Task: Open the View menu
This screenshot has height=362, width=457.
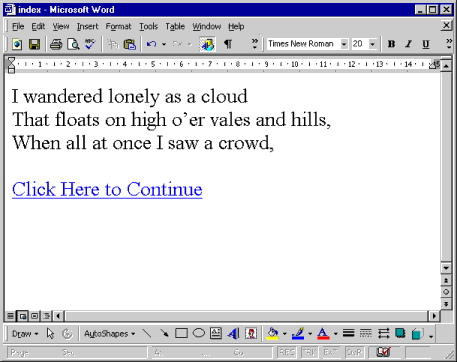Action: point(61,26)
